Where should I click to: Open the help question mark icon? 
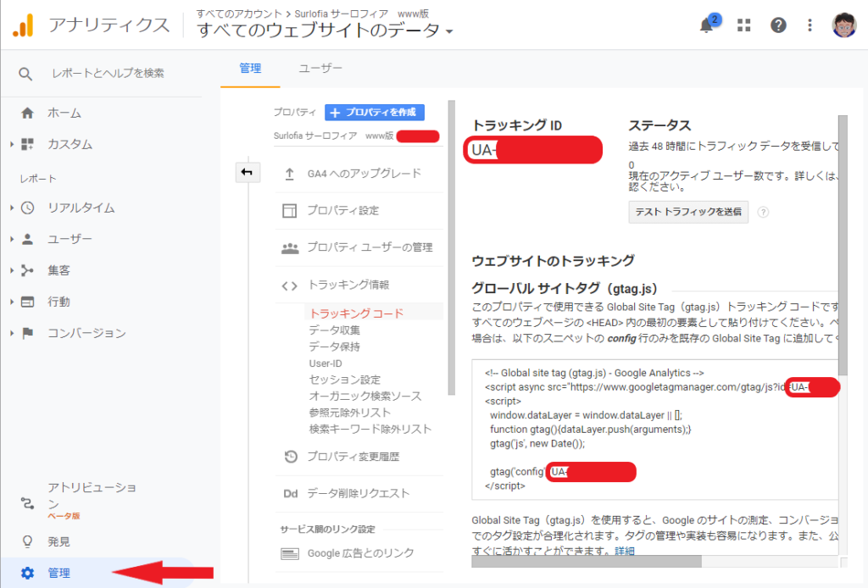tap(778, 25)
